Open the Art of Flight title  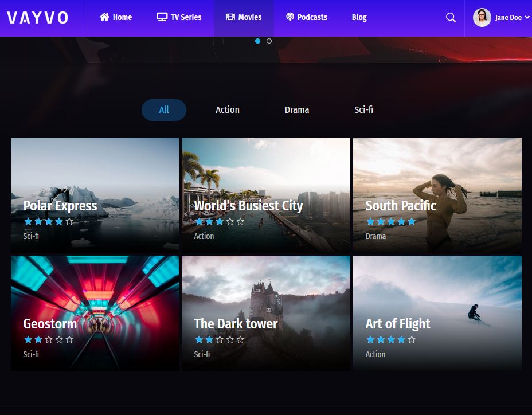398,324
